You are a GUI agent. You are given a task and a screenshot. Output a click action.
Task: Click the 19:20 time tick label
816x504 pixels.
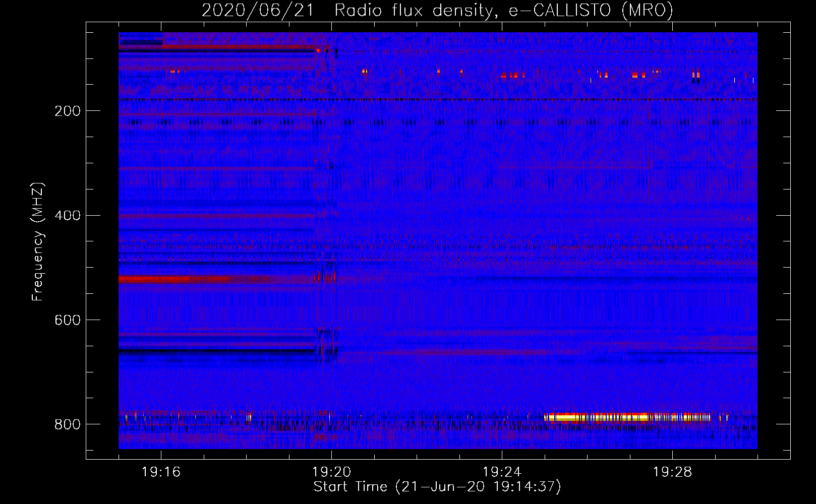point(332,472)
